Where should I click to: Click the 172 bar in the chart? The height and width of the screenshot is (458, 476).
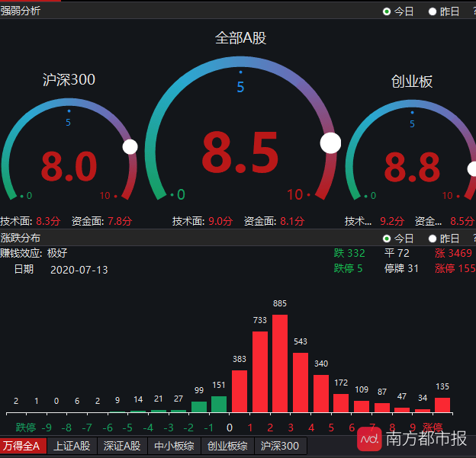[341, 403]
